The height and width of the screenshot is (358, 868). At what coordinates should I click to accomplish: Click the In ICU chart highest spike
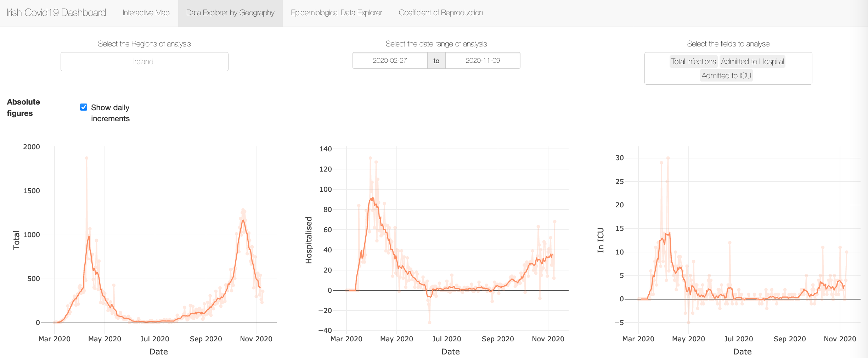[668, 158]
